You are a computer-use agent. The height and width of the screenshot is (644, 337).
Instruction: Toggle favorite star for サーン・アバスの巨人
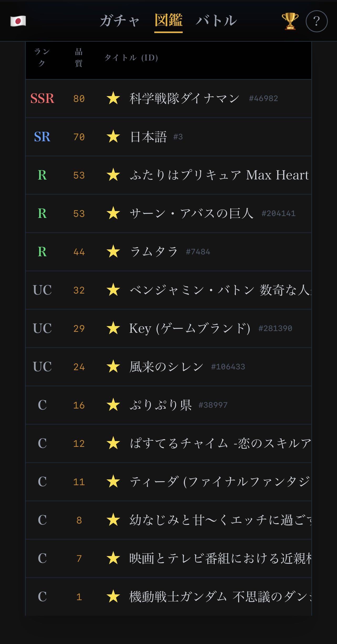point(113,213)
